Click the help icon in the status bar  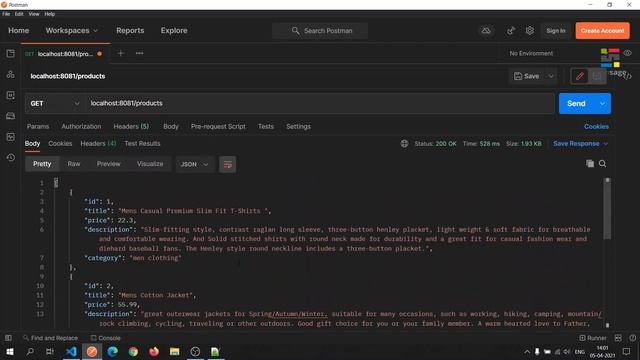(x=632, y=338)
